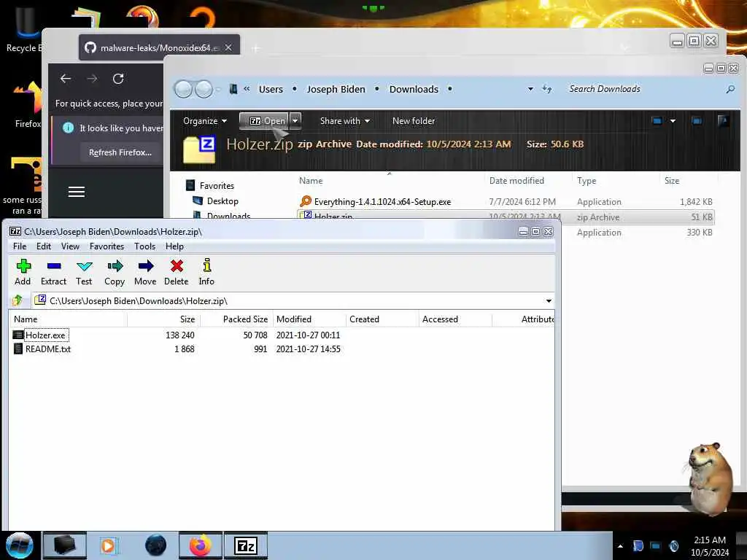This screenshot has width=747, height=560.
Task: Close the malware-leaks Firefox tab
Action: (228, 47)
